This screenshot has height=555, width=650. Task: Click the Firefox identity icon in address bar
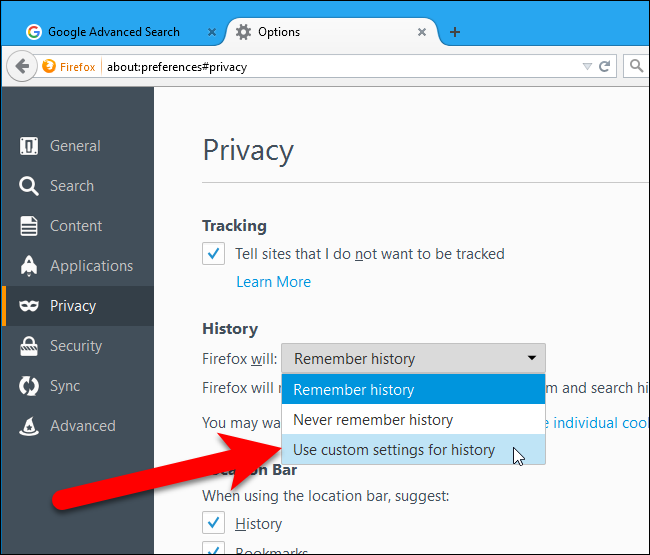(49, 66)
